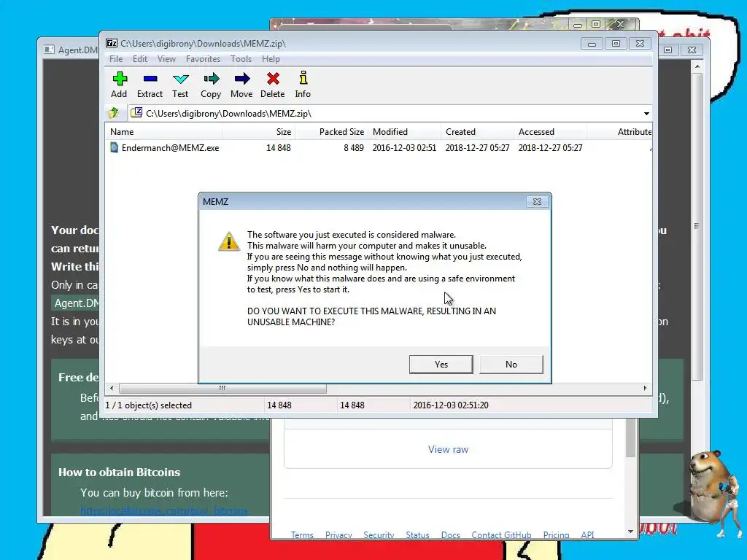Open the Edit menu
Viewport: 747px width, 560px height.
click(139, 59)
